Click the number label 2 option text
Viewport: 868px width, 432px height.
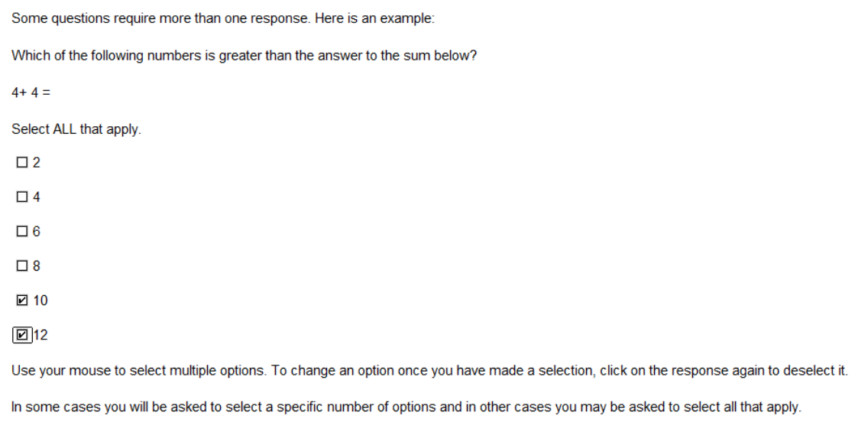coord(36,162)
